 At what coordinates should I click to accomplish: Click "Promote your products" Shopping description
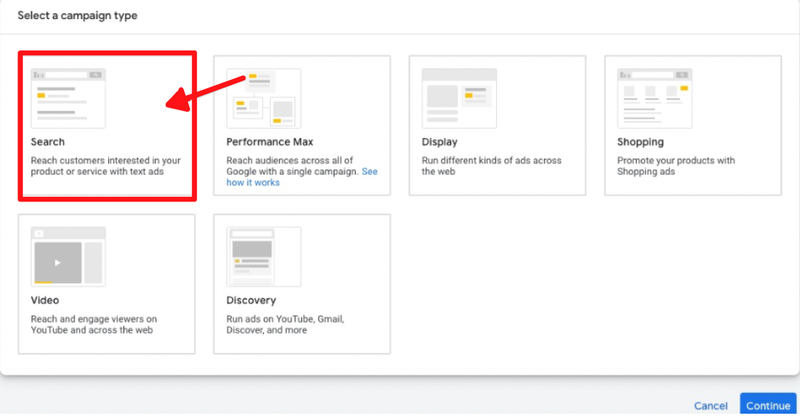pyautogui.click(x=676, y=166)
